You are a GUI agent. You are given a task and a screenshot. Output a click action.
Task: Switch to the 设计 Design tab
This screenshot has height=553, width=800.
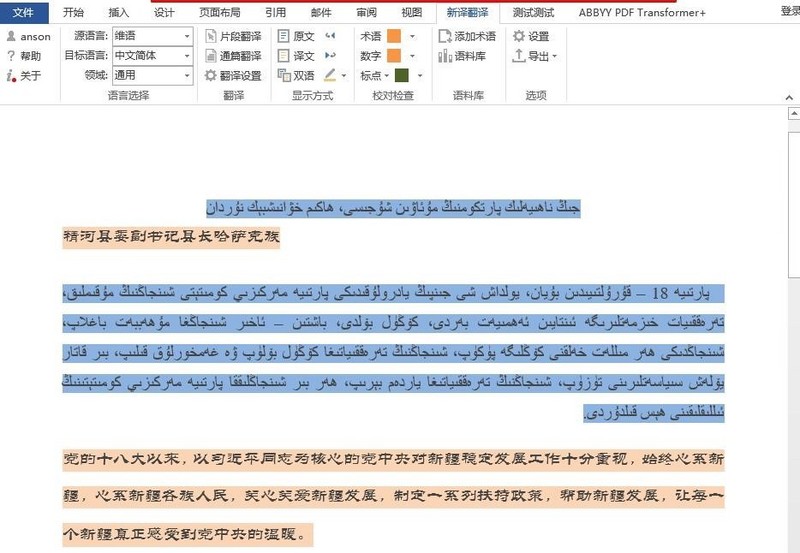[x=164, y=12]
